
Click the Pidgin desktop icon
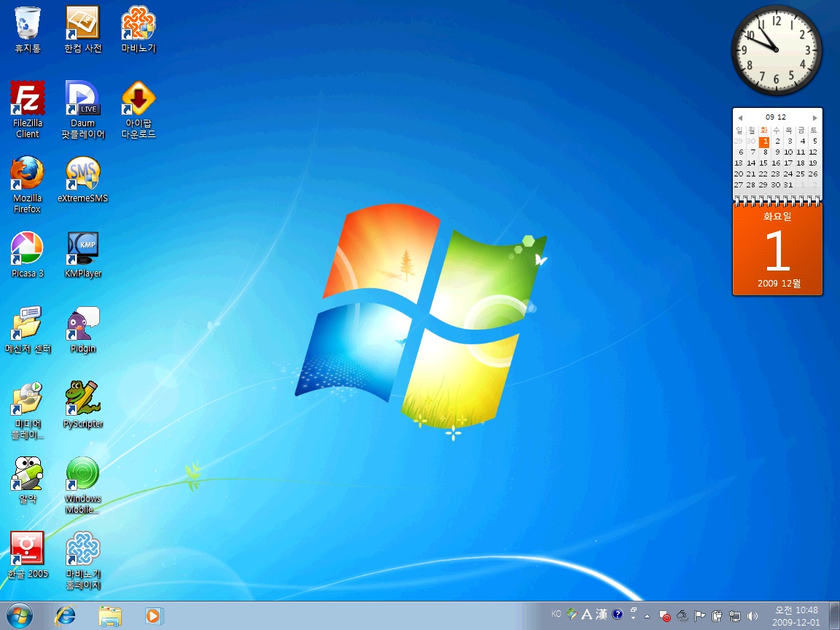coord(82,330)
